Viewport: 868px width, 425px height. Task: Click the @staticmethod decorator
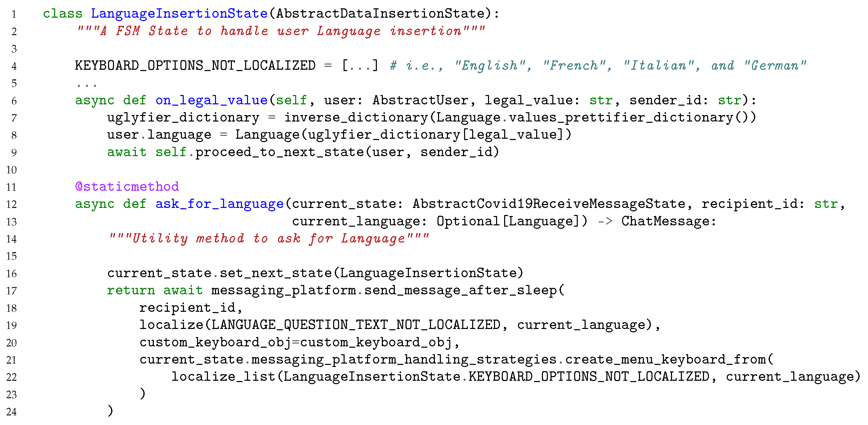point(127,186)
